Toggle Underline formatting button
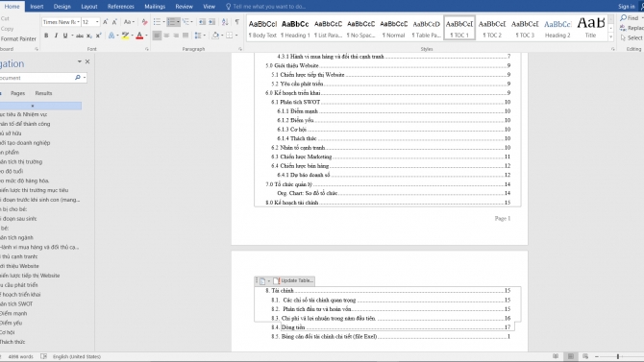This screenshot has height=362, width=644. (x=65, y=36)
